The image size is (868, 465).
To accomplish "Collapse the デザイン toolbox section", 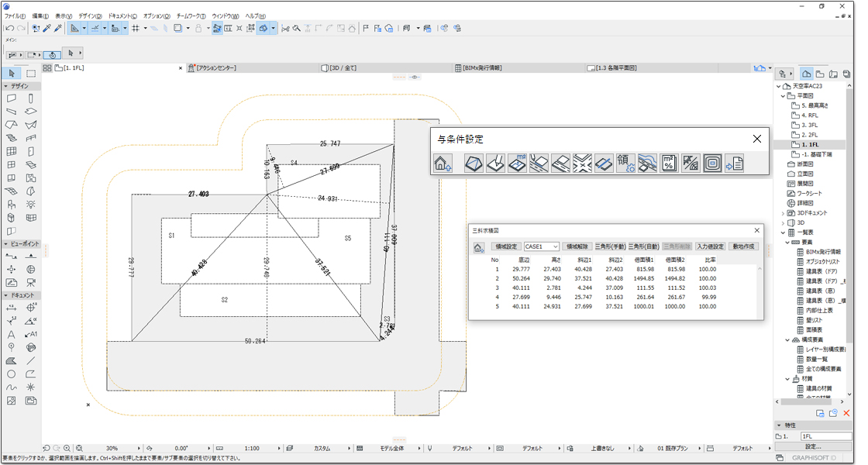I will 6,86.
